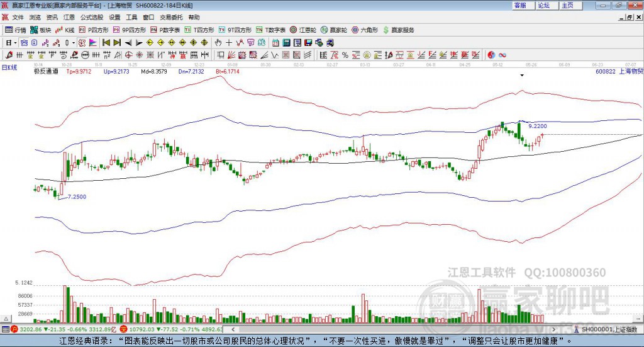Open the 资讯 menu
Screen dimensions: 644x347
click(x=52, y=17)
